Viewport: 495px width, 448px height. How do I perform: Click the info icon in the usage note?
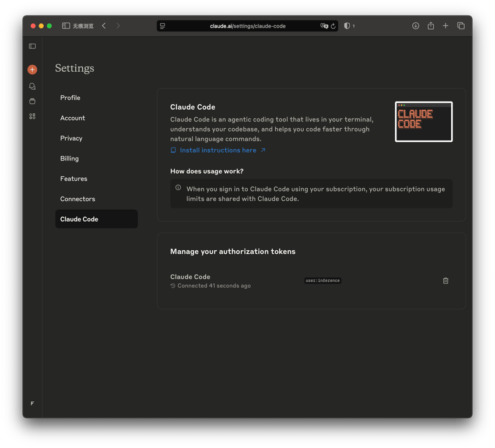tap(178, 188)
